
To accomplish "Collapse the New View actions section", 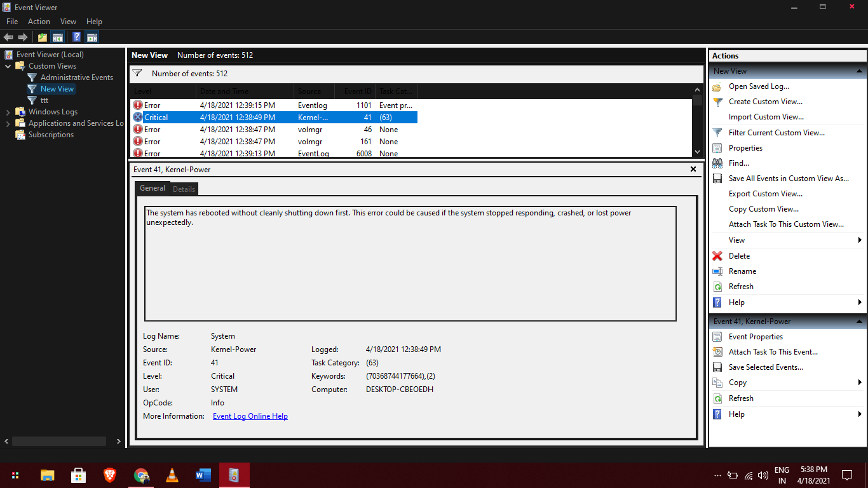I will pyautogui.click(x=859, y=71).
